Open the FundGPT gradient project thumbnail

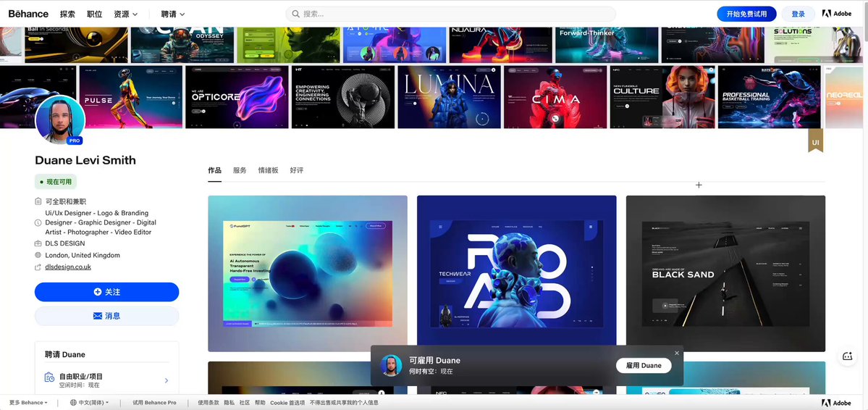[x=308, y=273]
